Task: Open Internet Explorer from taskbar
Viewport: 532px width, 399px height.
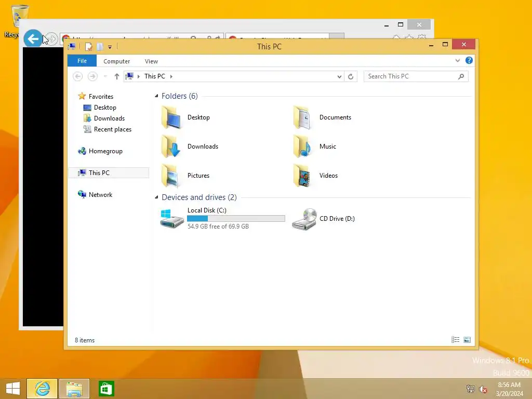Action: pyautogui.click(x=42, y=389)
